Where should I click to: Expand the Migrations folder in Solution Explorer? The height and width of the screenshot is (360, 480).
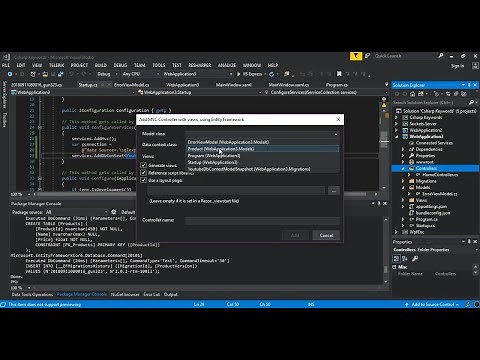click(x=403, y=181)
